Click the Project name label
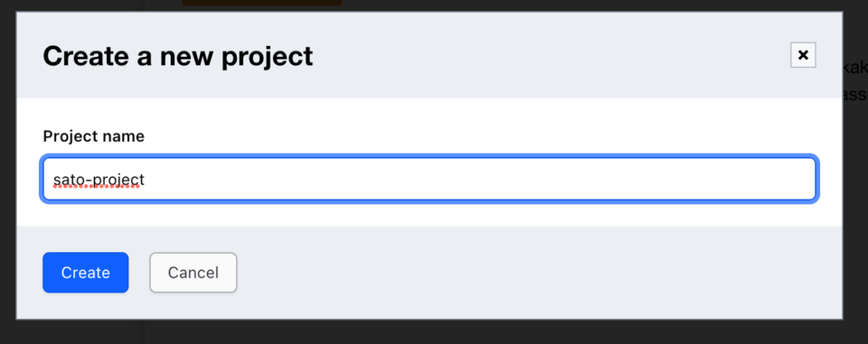Image resolution: width=868 pixels, height=344 pixels. tap(93, 136)
